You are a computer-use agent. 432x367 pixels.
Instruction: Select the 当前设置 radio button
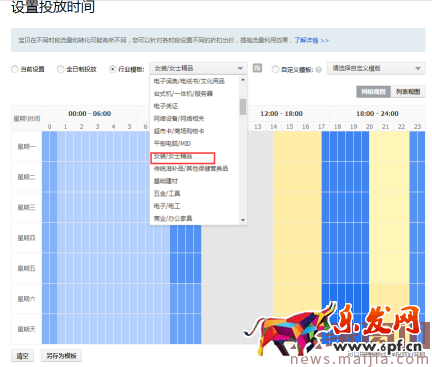[15, 69]
